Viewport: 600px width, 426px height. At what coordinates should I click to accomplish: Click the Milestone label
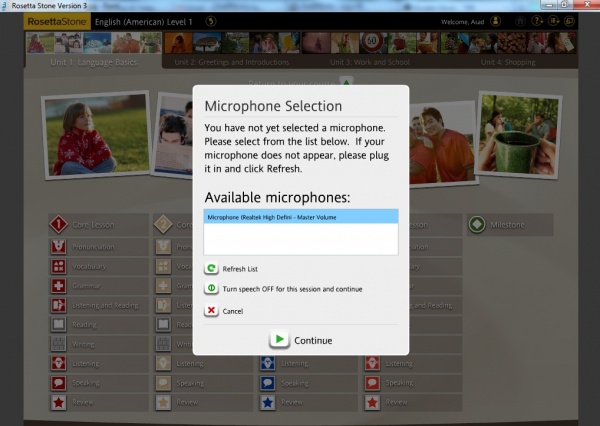[x=507, y=225]
